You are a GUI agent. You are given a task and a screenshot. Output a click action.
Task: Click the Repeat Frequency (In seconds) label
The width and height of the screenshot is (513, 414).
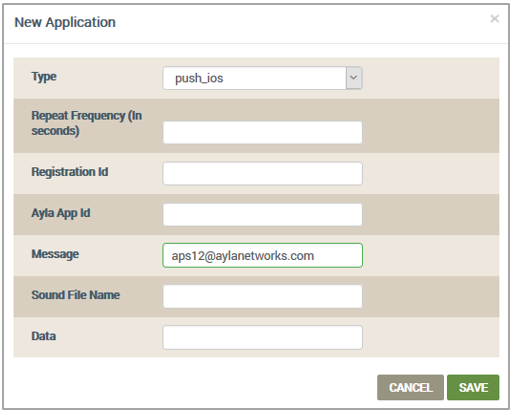87,123
